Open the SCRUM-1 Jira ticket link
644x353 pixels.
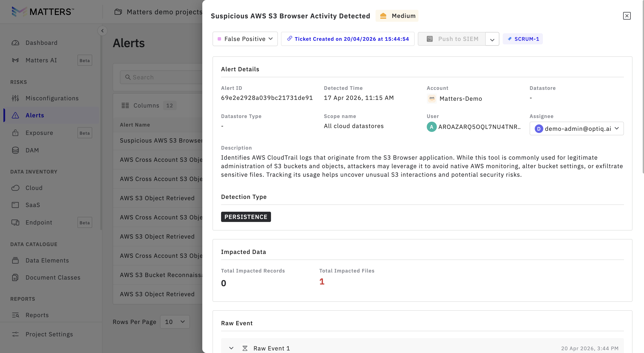[523, 39]
